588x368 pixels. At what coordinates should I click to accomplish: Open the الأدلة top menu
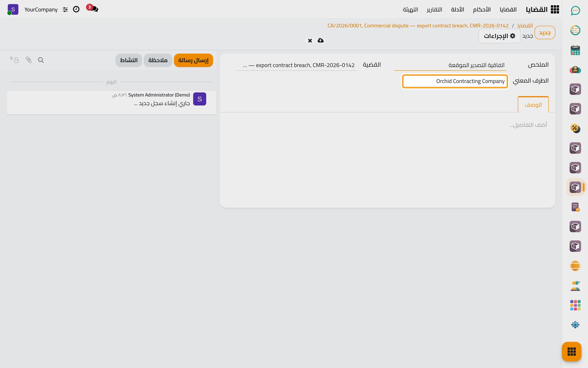pyautogui.click(x=458, y=10)
